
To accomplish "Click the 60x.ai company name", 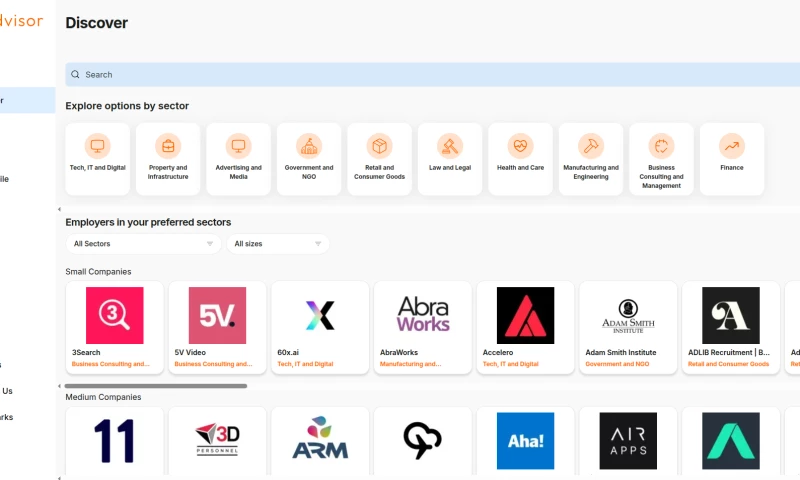I will (x=288, y=352).
